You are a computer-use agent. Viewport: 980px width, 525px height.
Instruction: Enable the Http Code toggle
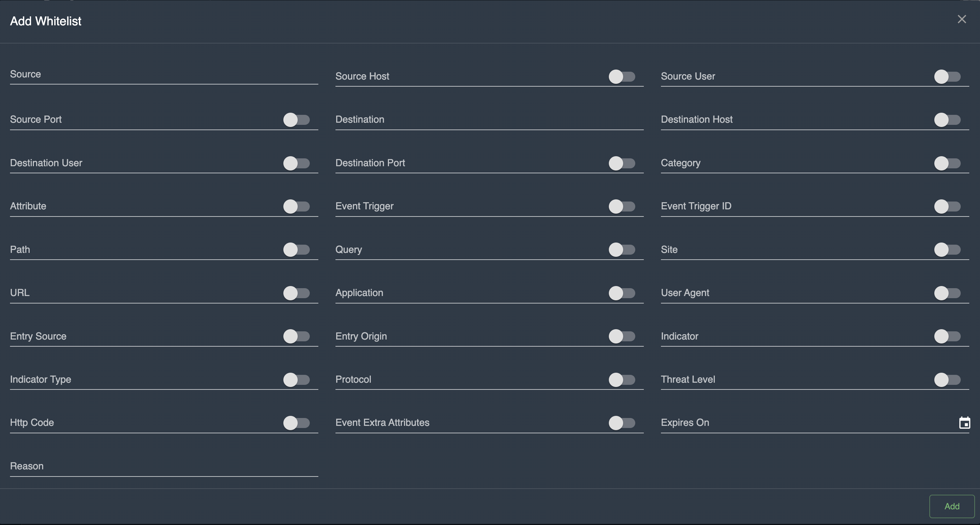point(296,423)
